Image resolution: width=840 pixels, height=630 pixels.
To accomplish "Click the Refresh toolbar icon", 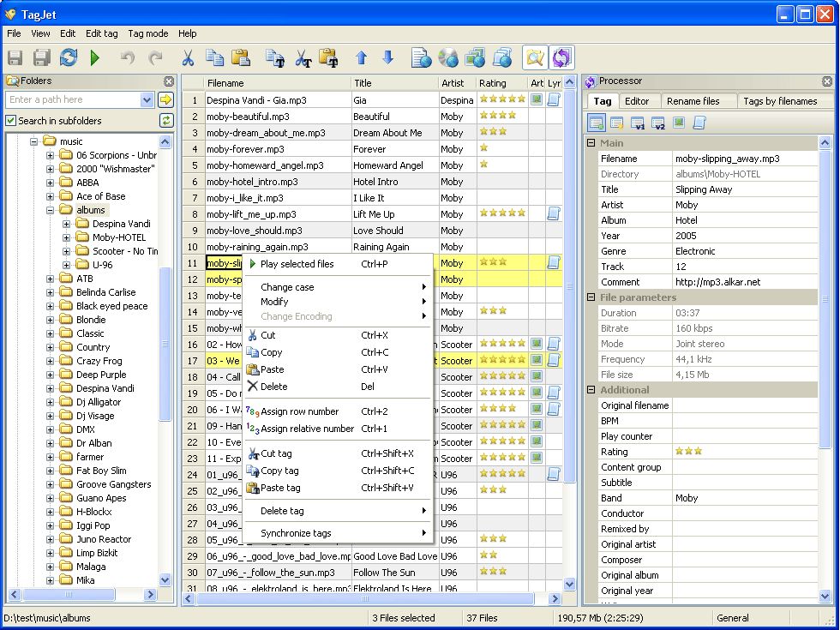I will pos(68,58).
